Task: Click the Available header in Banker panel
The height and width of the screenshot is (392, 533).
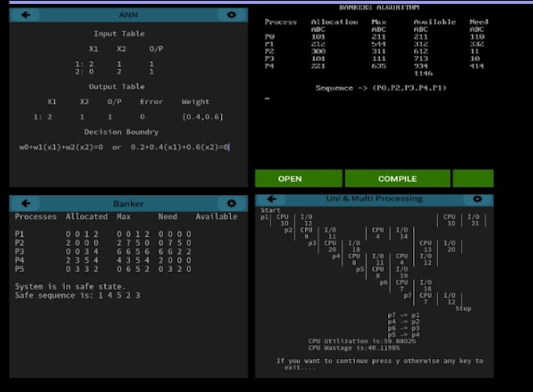Action: [x=216, y=216]
